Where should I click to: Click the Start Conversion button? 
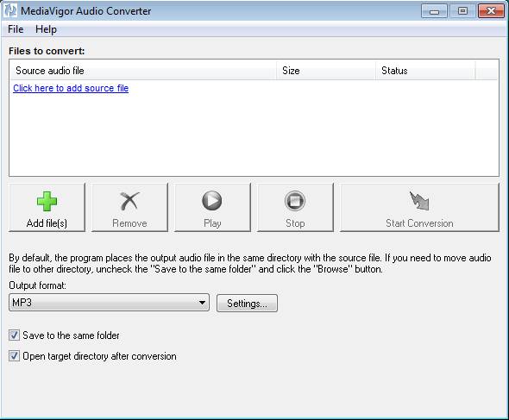tap(419, 207)
